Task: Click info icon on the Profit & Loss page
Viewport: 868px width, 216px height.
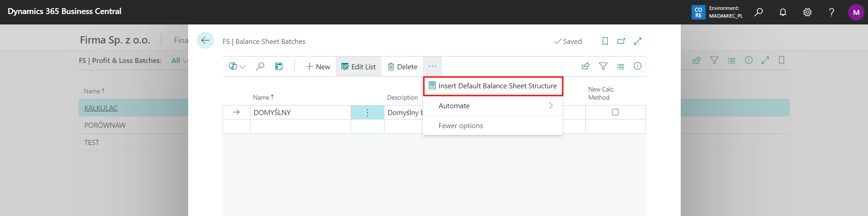Action: point(749,60)
